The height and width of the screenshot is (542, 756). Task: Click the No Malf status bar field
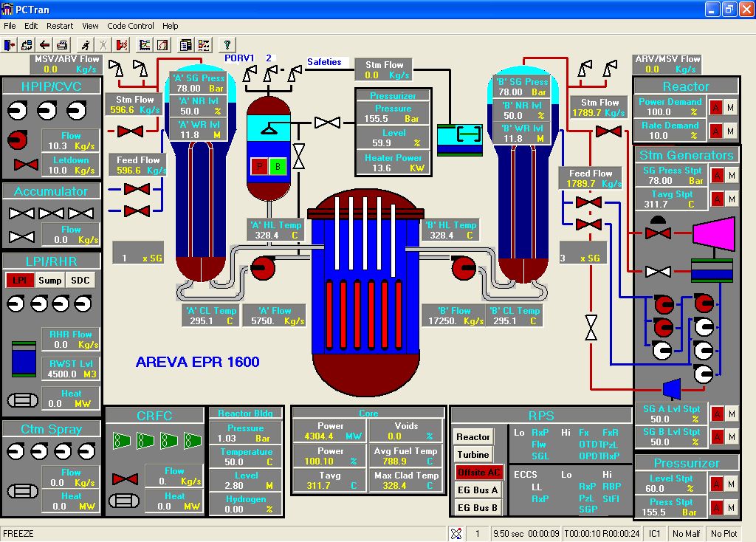tap(686, 534)
